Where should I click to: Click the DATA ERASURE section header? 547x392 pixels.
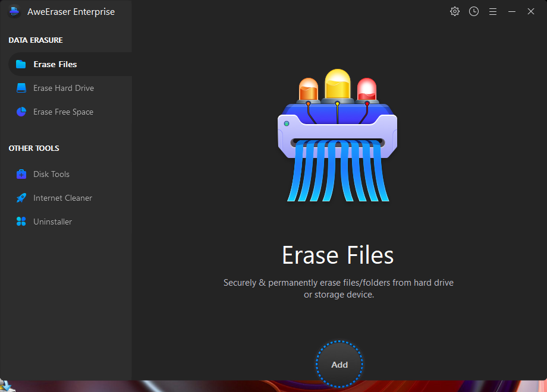pyautogui.click(x=36, y=40)
